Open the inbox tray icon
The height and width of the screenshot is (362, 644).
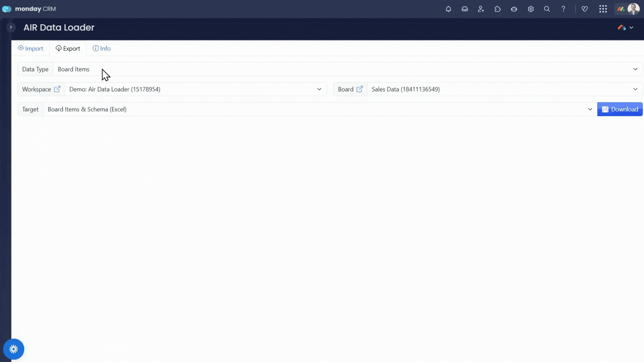point(465,9)
